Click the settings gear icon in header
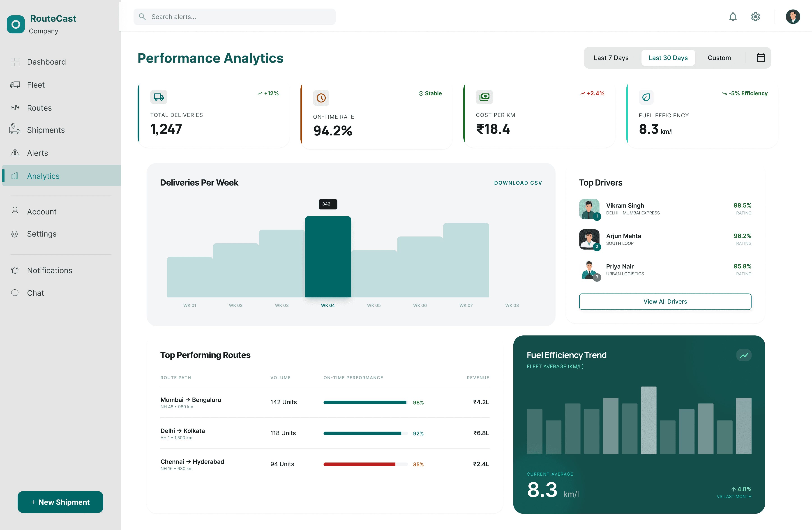 755,17
